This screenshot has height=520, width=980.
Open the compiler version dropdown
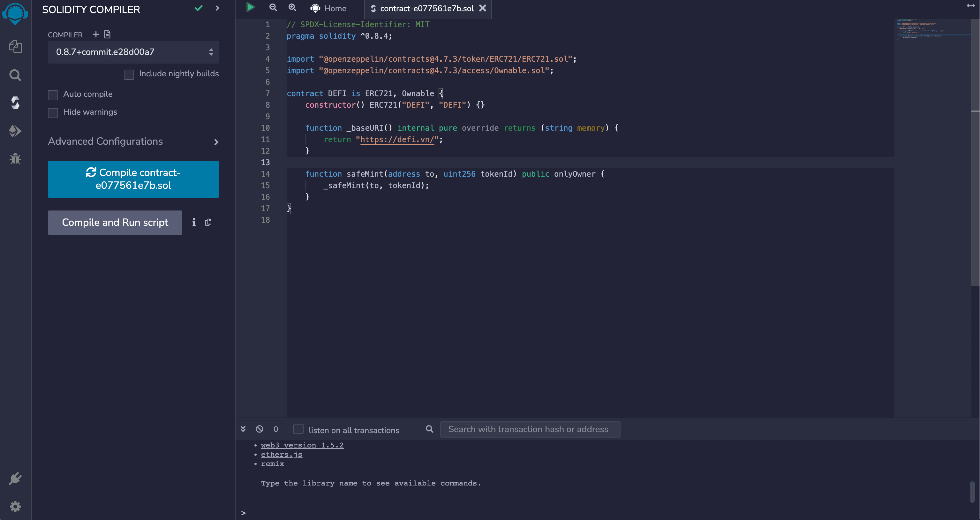tap(133, 51)
